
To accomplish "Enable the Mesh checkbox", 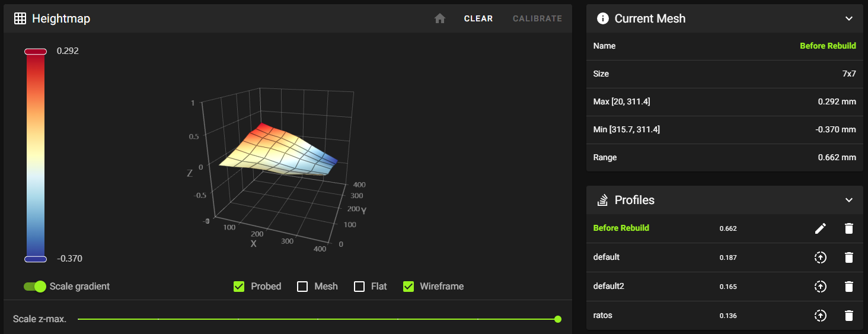I will click(x=302, y=287).
